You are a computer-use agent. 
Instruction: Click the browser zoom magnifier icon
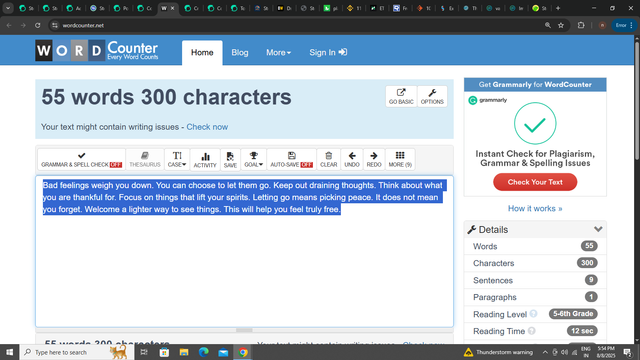point(548,25)
